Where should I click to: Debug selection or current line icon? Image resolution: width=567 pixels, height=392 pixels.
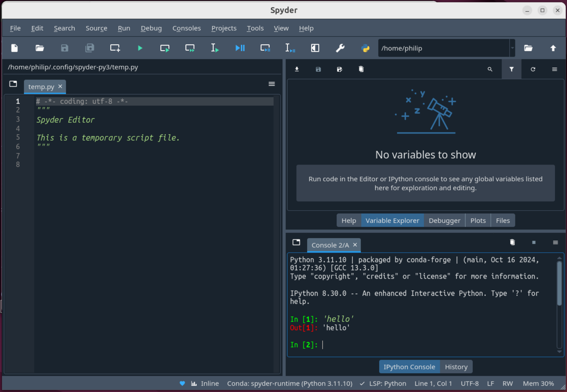290,48
